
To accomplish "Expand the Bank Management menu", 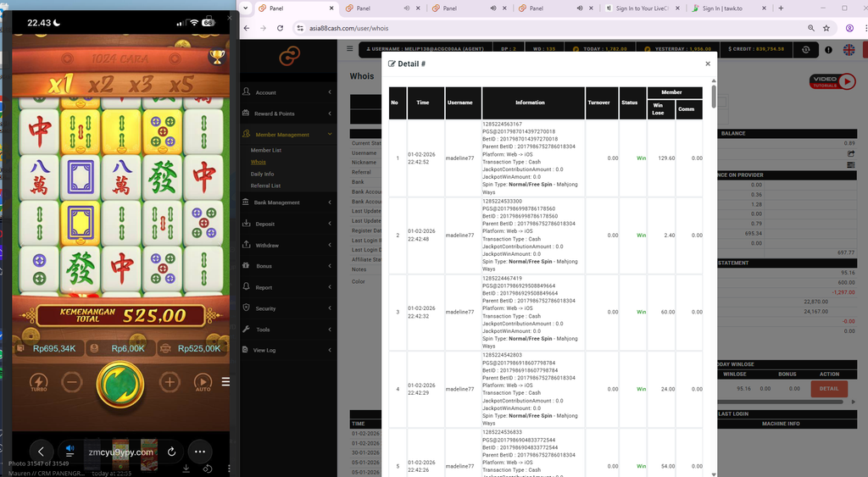I will click(x=288, y=202).
